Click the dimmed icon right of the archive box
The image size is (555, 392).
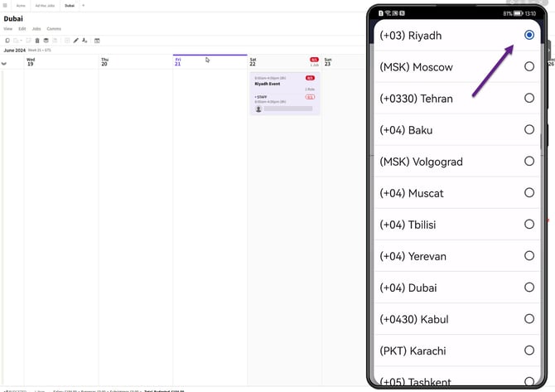55,41
